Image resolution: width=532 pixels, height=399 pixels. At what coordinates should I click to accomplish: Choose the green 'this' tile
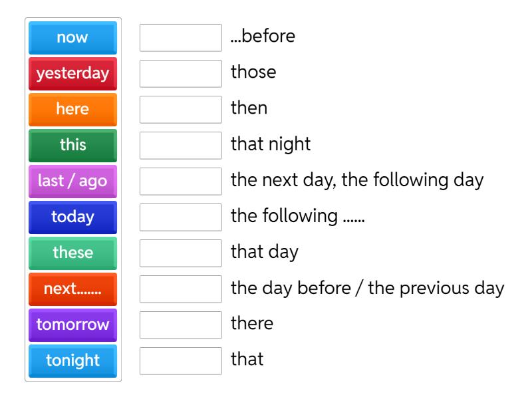tap(72, 146)
